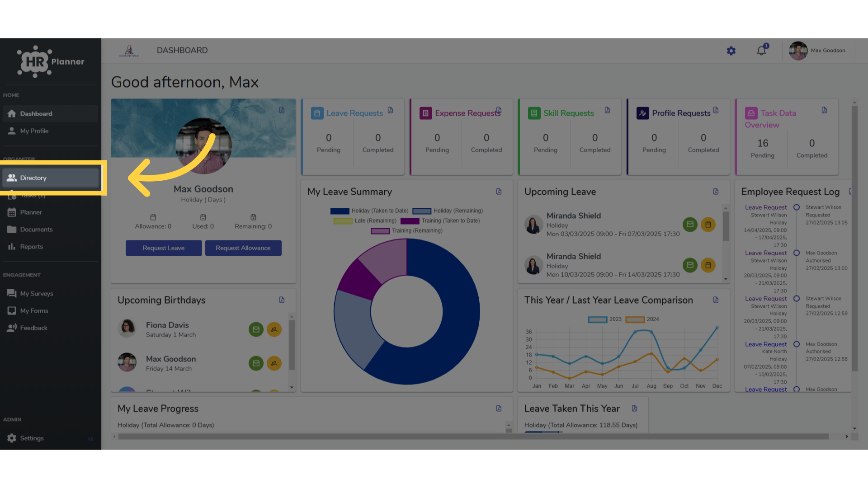
Task: Open the notifications bell
Action: click(762, 50)
